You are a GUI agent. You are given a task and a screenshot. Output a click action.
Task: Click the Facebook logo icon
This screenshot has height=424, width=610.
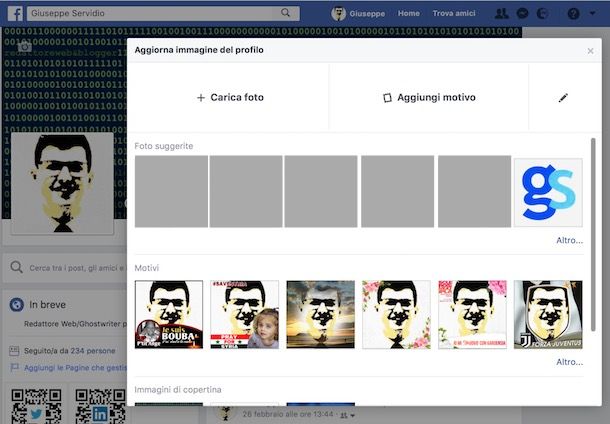(x=15, y=14)
